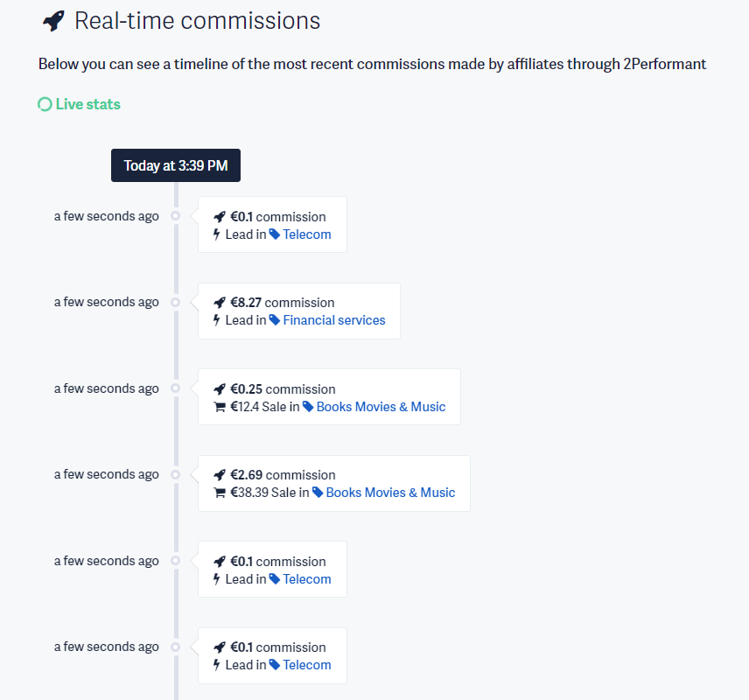Click timeline dot beside €0.25 commission entry
Screen dimensions: 749x700
coord(176,388)
